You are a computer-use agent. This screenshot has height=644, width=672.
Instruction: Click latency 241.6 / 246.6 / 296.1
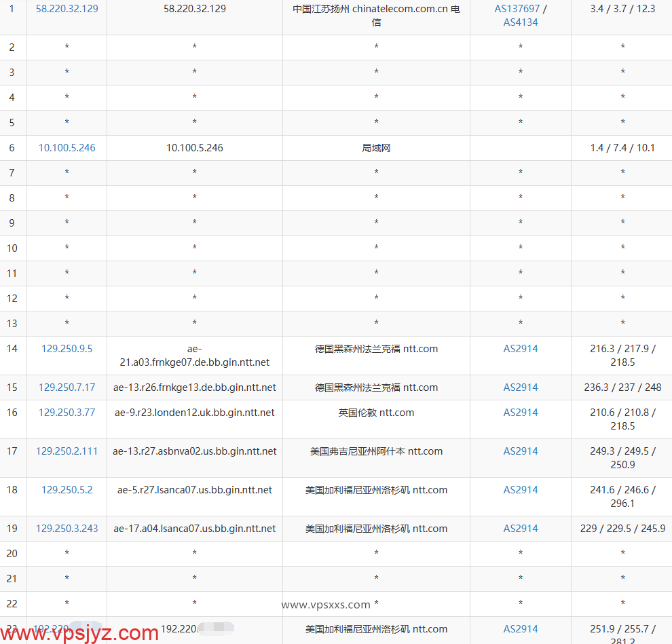pyautogui.click(x=622, y=497)
